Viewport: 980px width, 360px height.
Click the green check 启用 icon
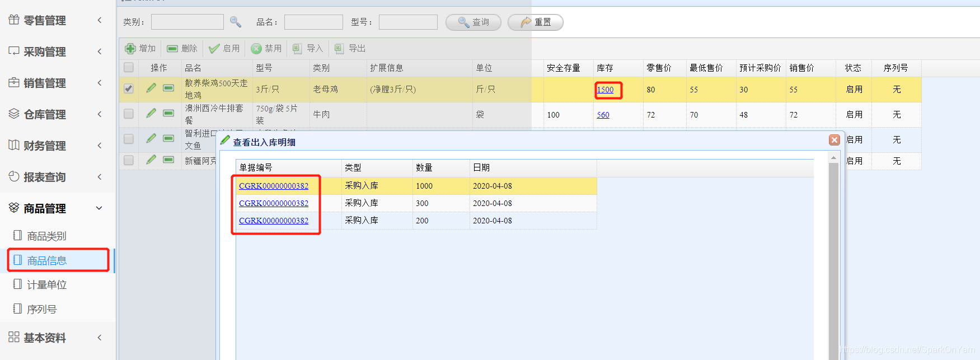tap(214, 49)
